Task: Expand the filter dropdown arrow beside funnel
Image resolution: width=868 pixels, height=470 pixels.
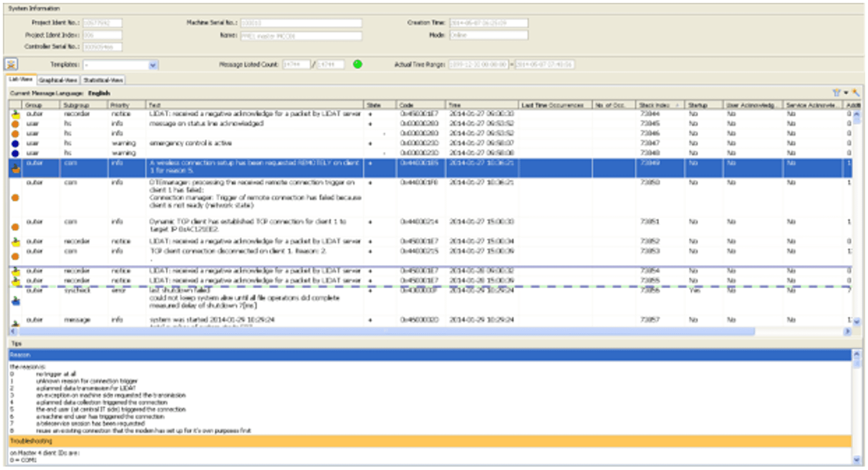Action: (846, 93)
